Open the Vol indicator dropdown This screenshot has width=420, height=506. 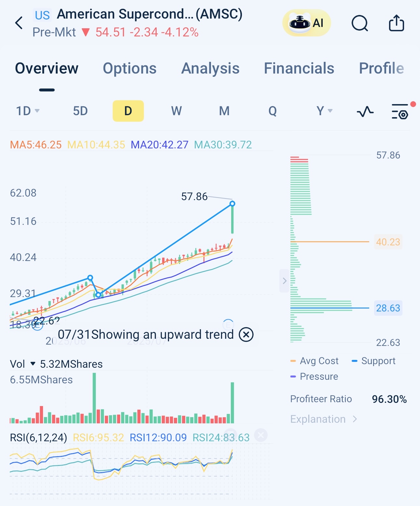33,364
